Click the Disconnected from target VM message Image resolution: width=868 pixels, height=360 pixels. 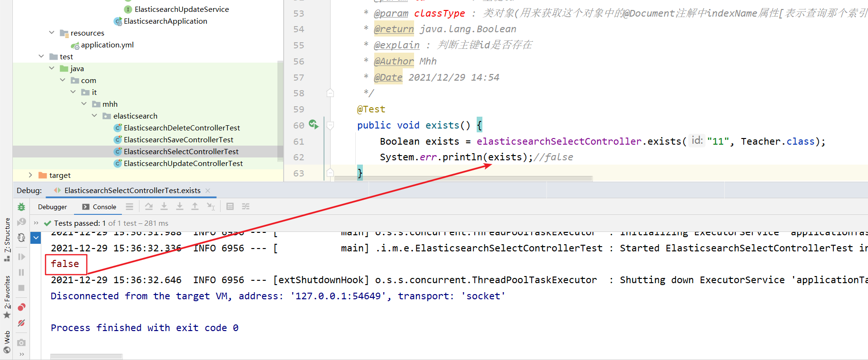click(278, 296)
